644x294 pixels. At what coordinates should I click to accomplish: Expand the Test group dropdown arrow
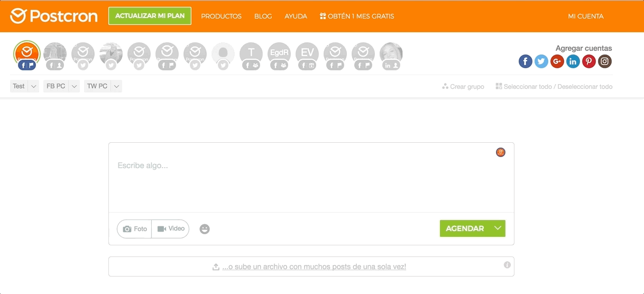pos(33,86)
